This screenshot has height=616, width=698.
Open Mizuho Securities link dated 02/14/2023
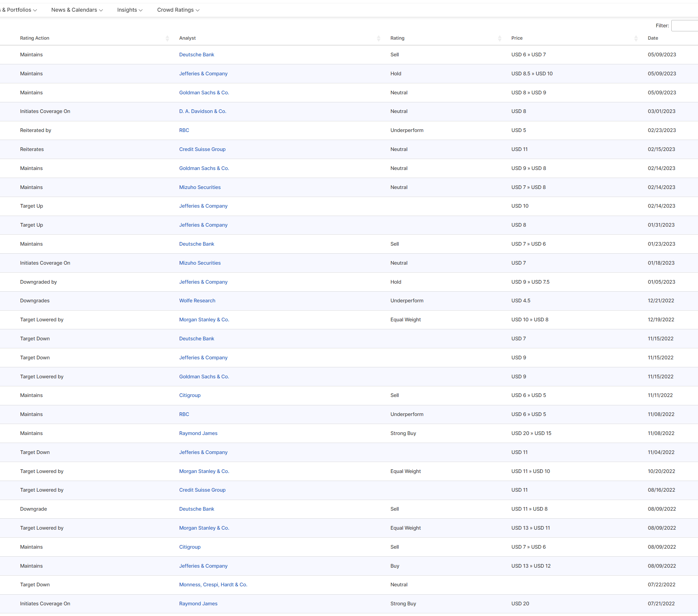pyautogui.click(x=200, y=187)
